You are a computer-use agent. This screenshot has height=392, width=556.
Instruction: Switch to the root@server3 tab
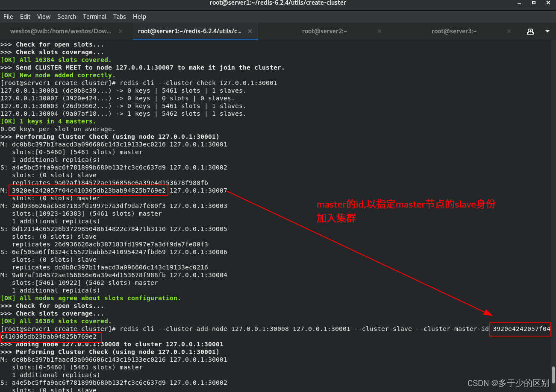(x=454, y=31)
